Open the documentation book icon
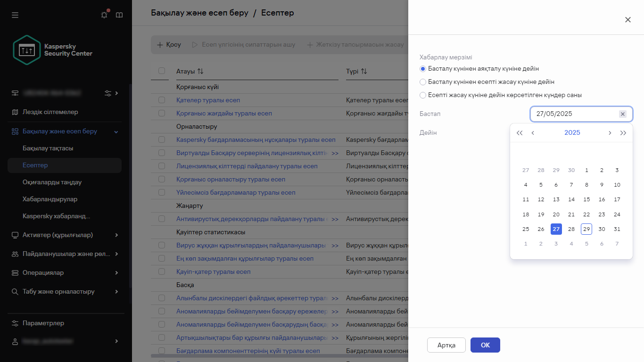 click(119, 15)
